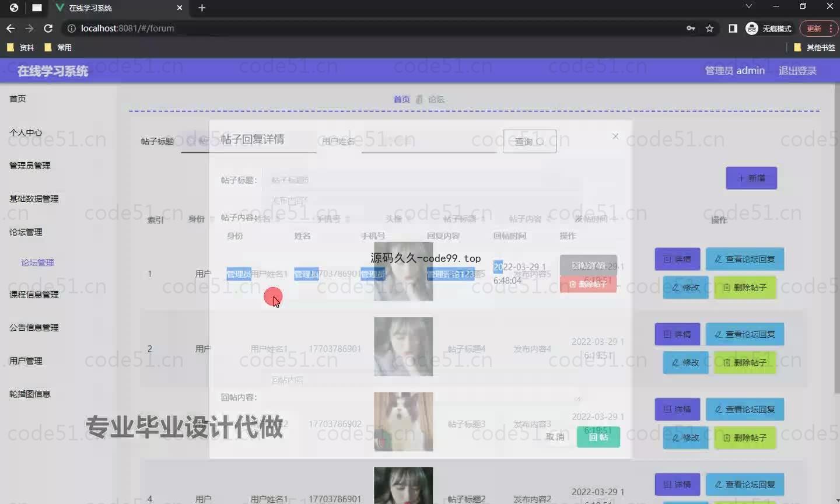
Task: Open 详情 for the 帖子标题3 row
Action: (677, 409)
